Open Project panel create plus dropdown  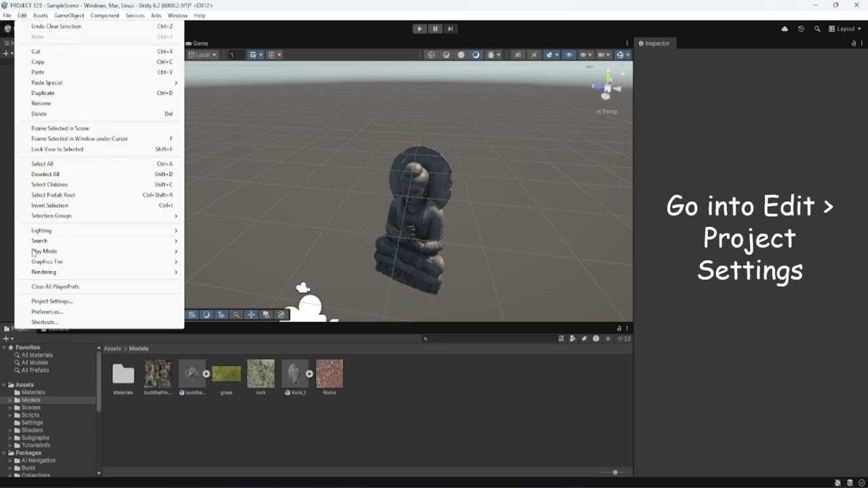[7, 339]
